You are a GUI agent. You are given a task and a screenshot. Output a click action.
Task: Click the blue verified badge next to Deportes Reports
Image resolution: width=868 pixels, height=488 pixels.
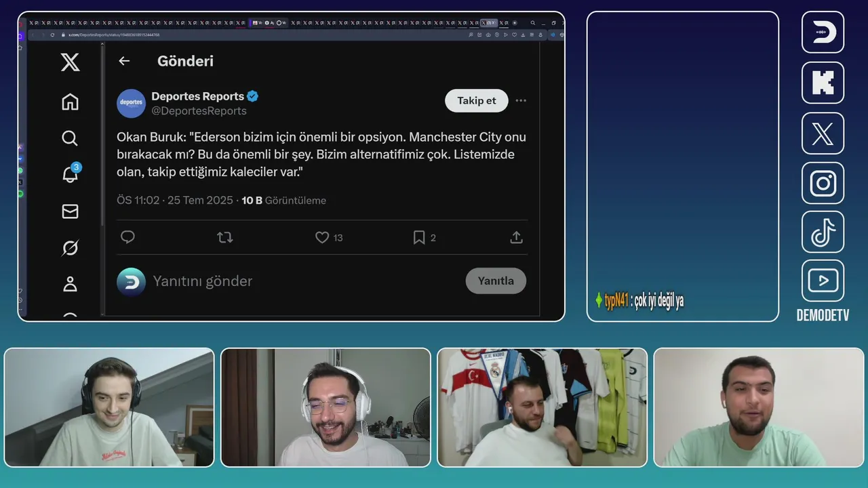(x=252, y=96)
